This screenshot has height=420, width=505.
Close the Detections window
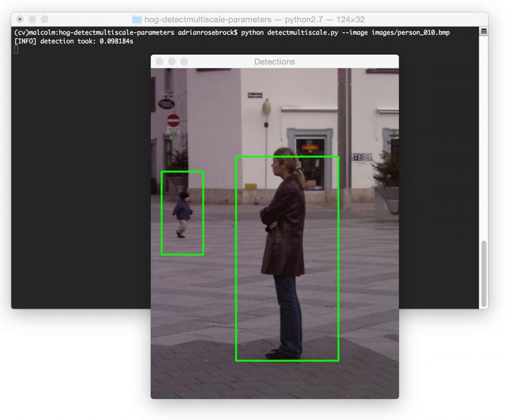tap(159, 62)
